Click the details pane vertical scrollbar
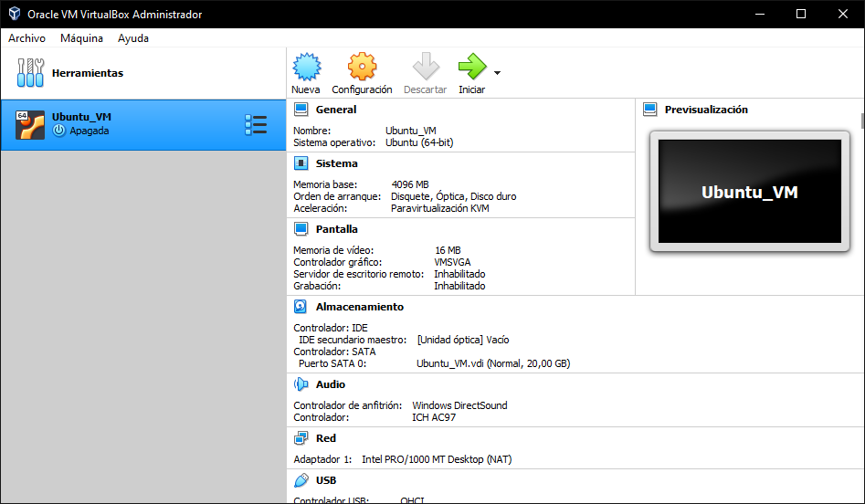This screenshot has height=504, width=865. (862, 121)
